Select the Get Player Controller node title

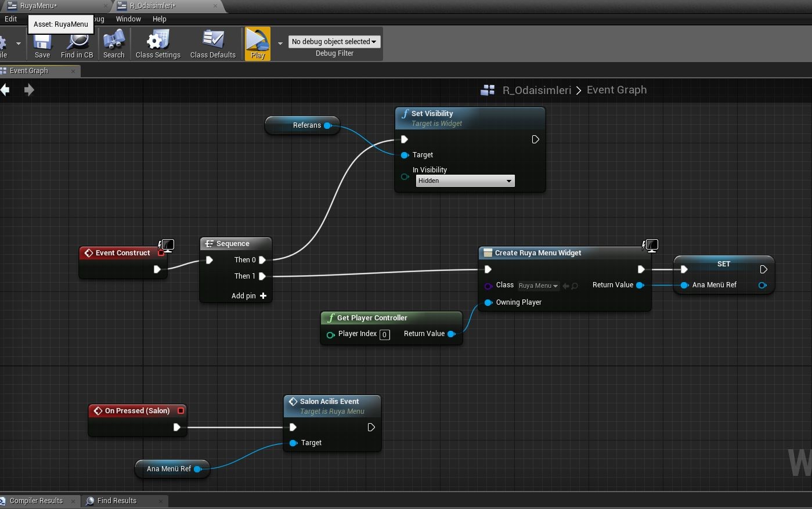click(372, 318)
